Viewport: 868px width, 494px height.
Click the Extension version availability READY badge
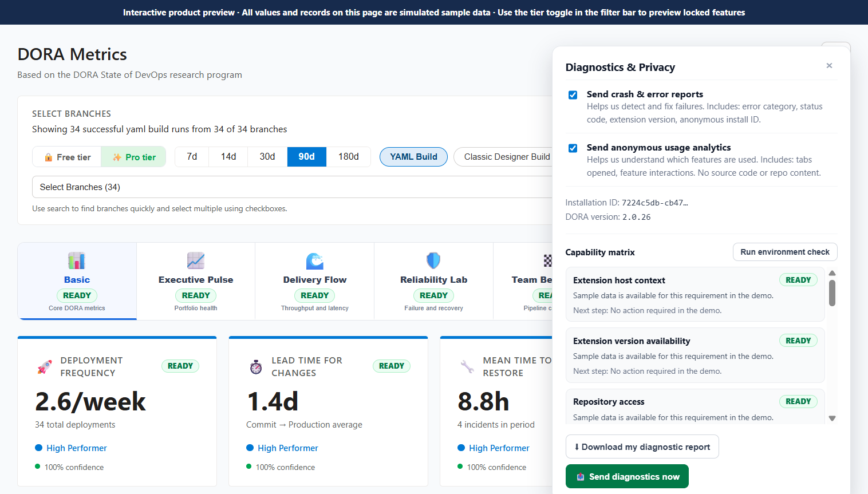(x=798, y=341)
